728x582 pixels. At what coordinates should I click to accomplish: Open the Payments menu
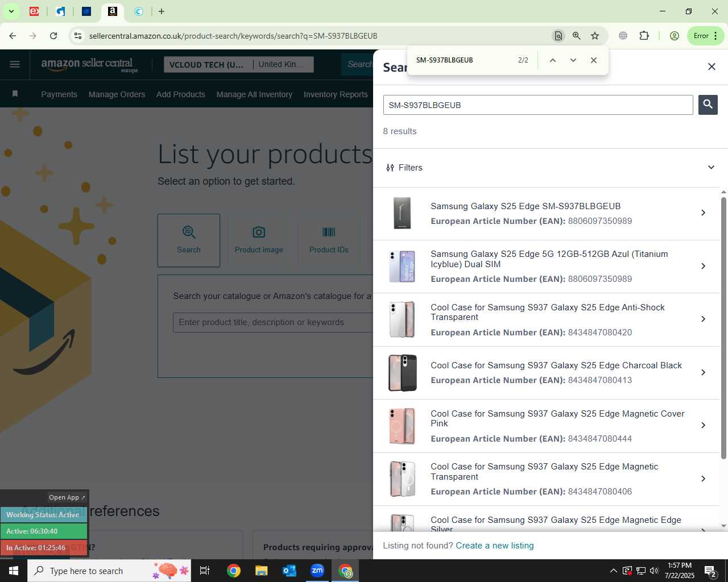tap(59, 94)
